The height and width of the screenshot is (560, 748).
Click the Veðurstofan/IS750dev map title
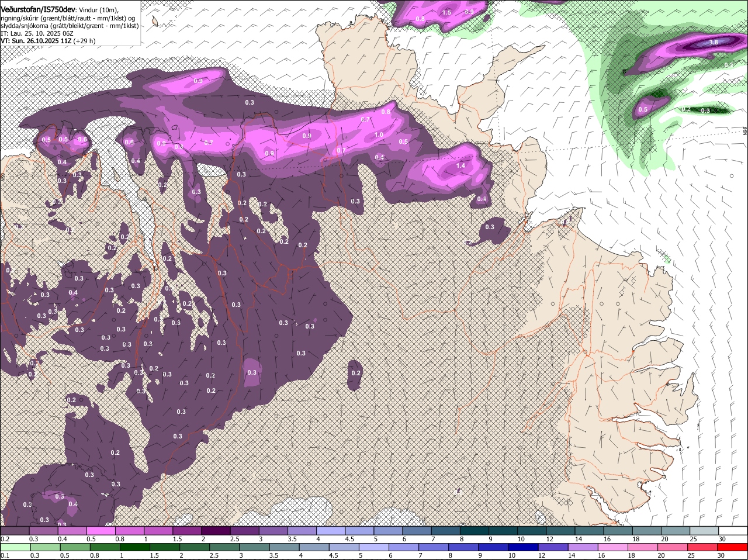(x=38, y=9)
